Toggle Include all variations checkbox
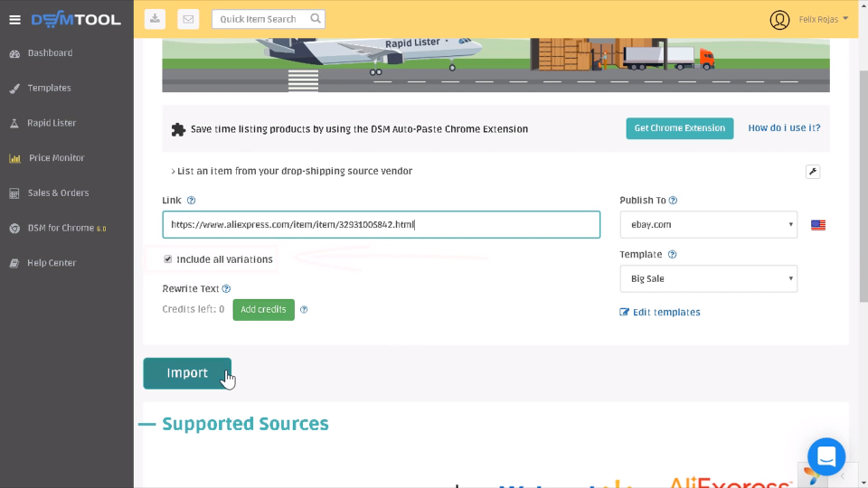 point(168,259)
